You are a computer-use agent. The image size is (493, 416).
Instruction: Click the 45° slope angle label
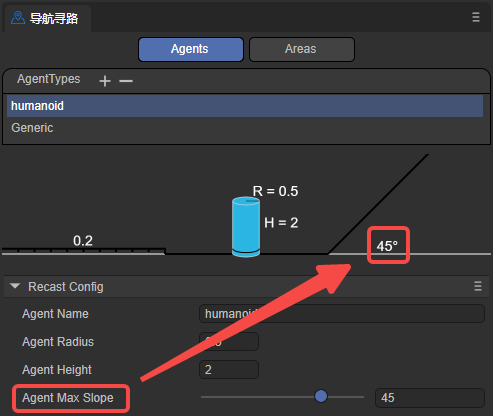[387, 246]
